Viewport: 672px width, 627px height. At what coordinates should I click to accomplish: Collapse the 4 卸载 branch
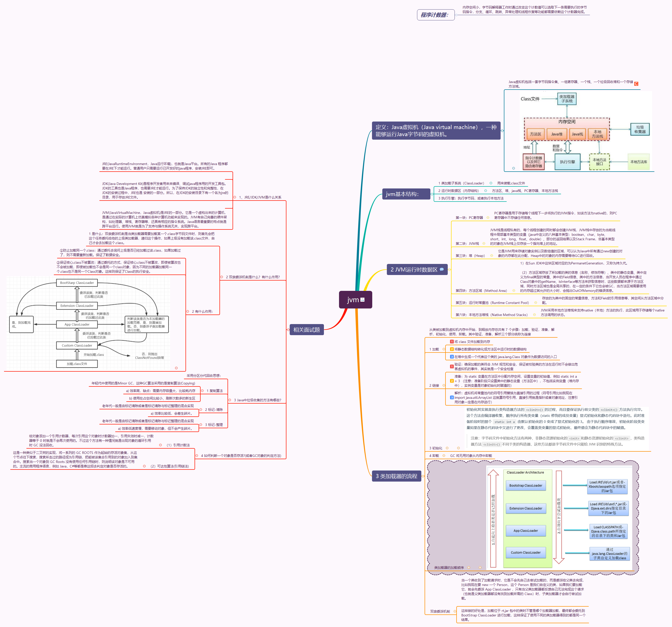pos(444,456)
